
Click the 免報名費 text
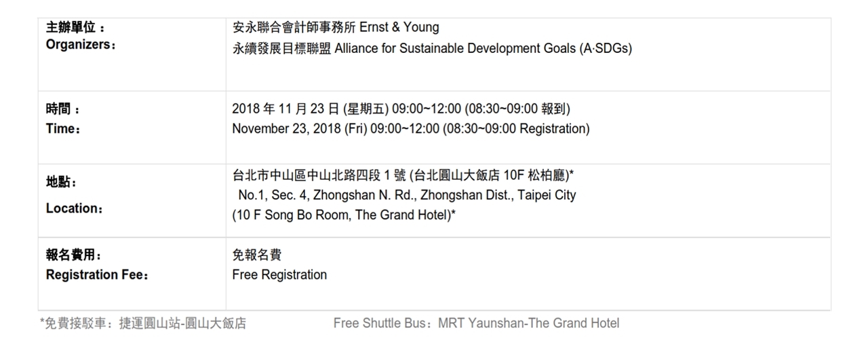(256, 255)
